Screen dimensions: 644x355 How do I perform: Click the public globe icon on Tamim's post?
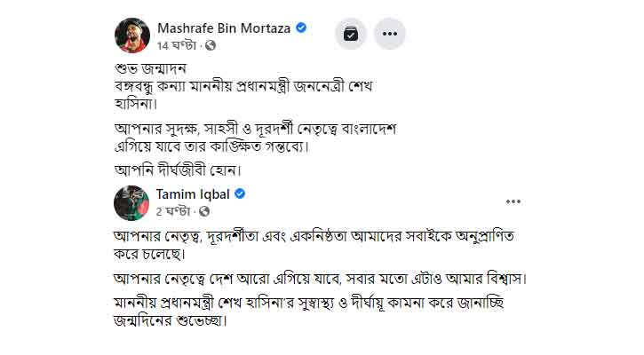click(204, 211)
